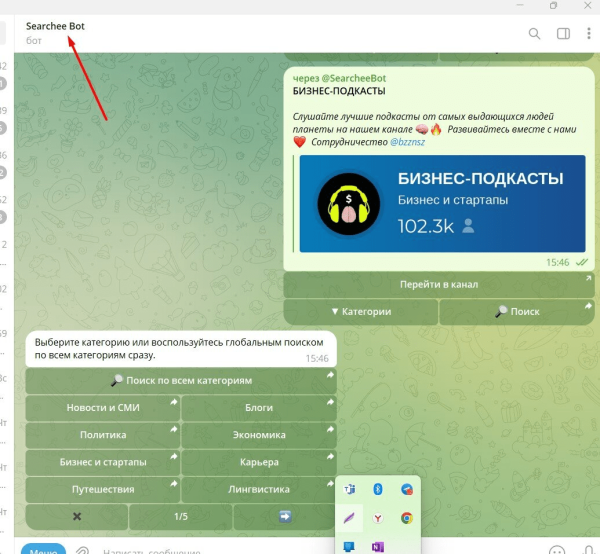Click the БИЗНЕС-ПОДКАСТЫ channel preview image
The width and height of the screenshot is (600, 554).
[x=442, y=203]
